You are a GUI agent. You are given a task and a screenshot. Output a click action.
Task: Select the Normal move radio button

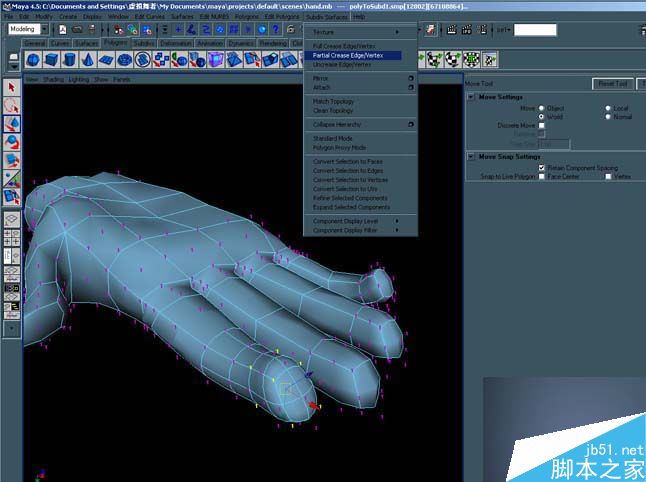(x=608, y=117)
